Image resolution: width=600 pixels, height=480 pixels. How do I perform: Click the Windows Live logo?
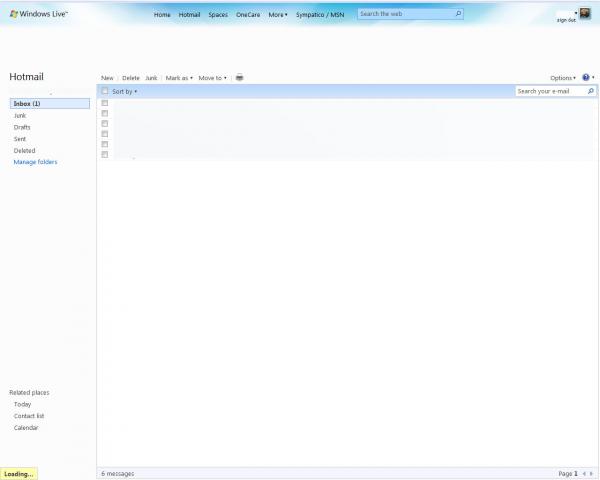pos(38,14)
